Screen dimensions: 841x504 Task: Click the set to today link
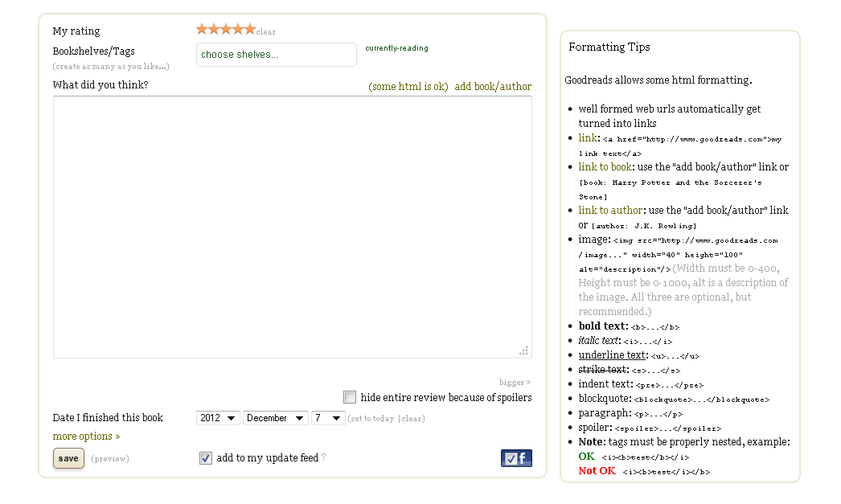tap(371, 419)
